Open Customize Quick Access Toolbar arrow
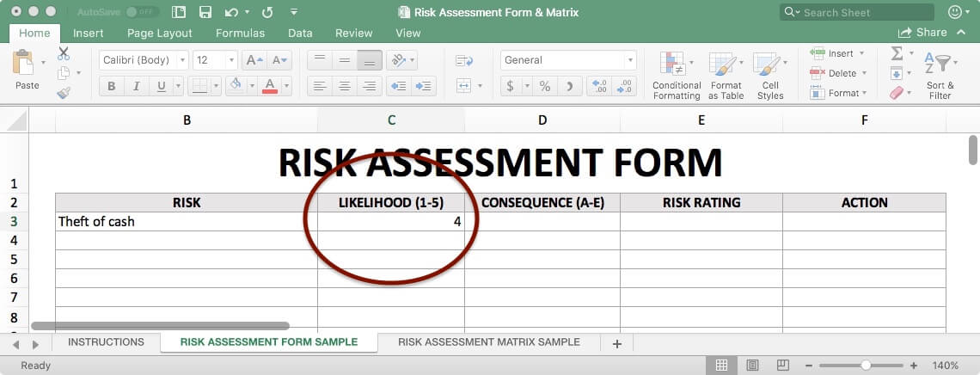The image size is (980, 375). pyautogui.click(x=294, y=12)
